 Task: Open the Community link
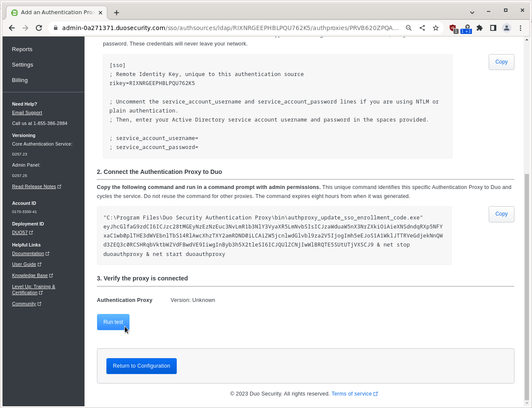[x=27, y=304]
